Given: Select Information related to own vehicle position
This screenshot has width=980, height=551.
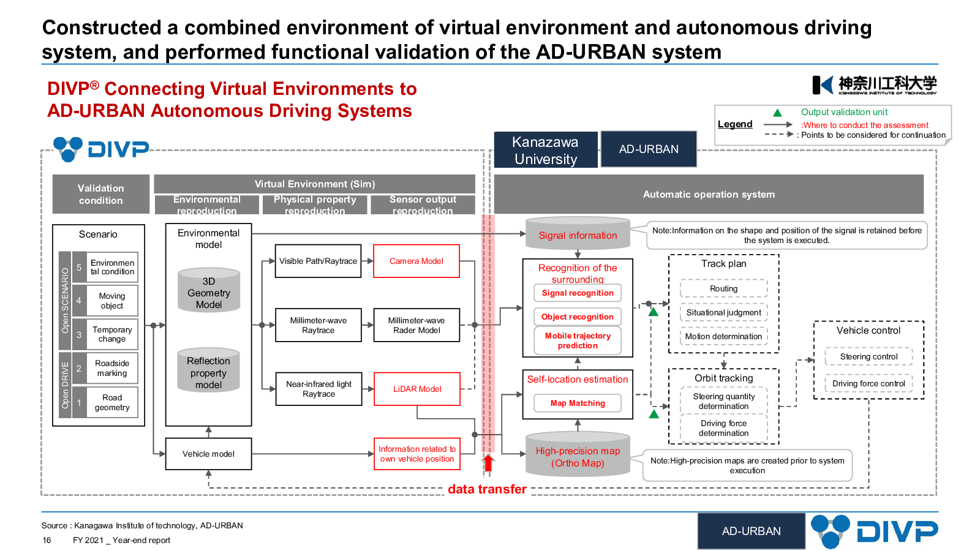Looking at the screenshot, I should tap(417, 454).
